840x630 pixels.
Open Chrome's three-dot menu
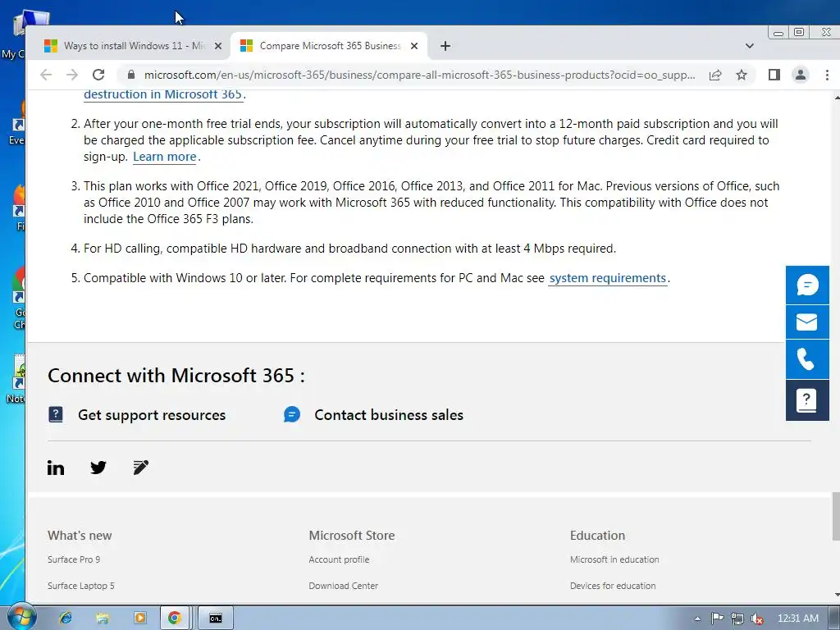click(827, 75)
